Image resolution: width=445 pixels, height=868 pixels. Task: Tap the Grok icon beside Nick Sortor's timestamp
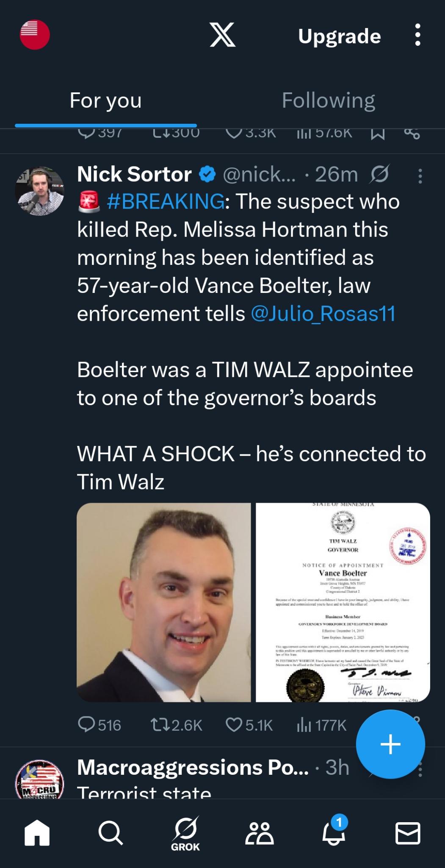[x=379, y=175]
